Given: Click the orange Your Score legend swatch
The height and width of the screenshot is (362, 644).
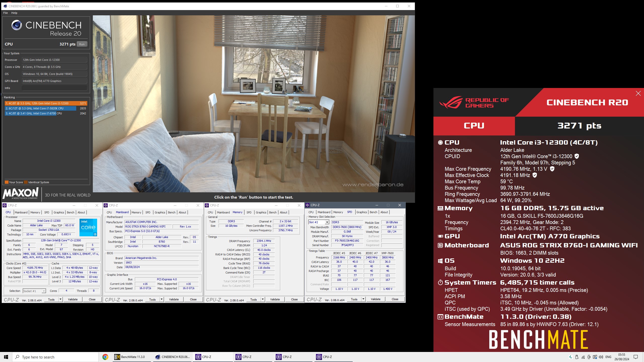Looking at the screenshot, I should pyautogui.click(x=7, y=182).
